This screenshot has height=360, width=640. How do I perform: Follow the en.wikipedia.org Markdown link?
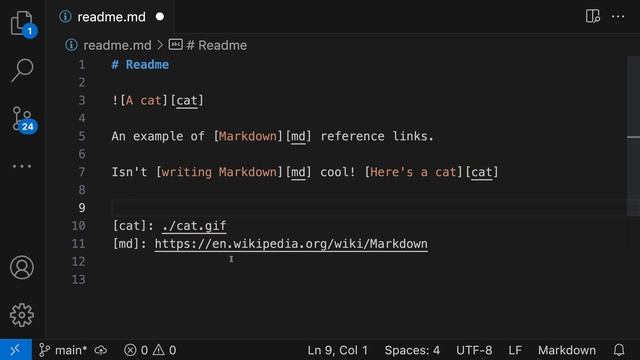click(x=291, y=244)
